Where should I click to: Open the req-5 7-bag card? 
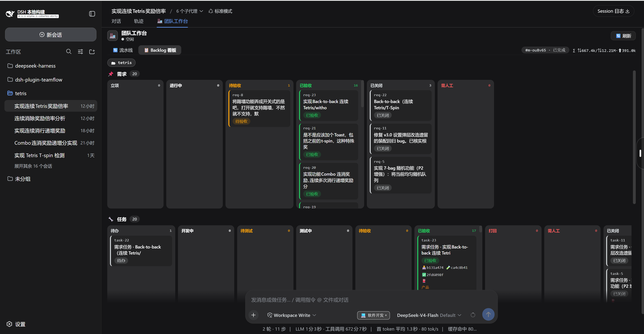tap(401, 175)
